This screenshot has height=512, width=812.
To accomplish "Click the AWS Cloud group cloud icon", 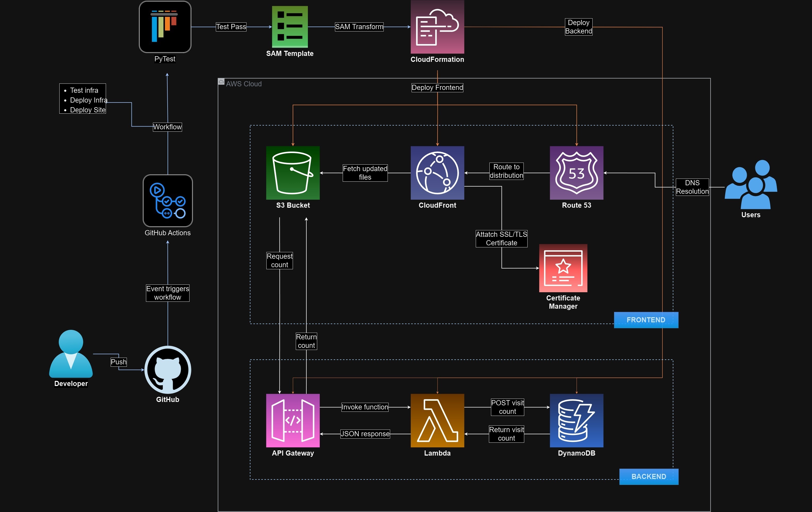I will tap(221, 82).
